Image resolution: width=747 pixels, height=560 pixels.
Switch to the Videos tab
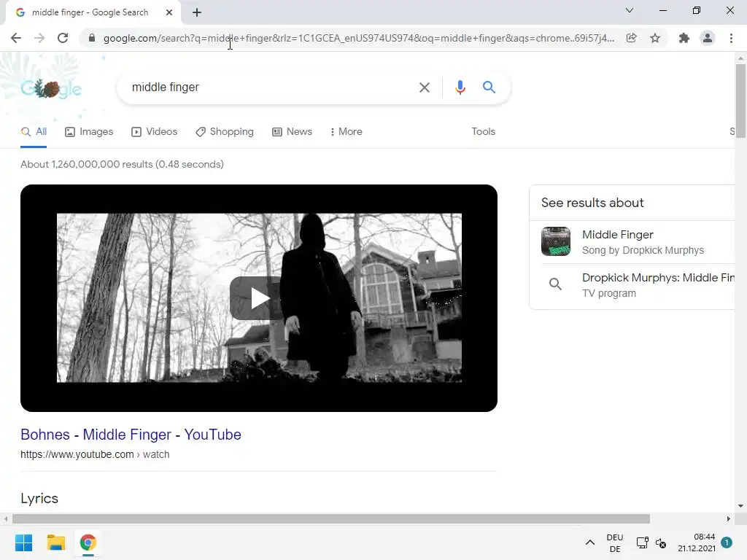(x=155, y=131)
